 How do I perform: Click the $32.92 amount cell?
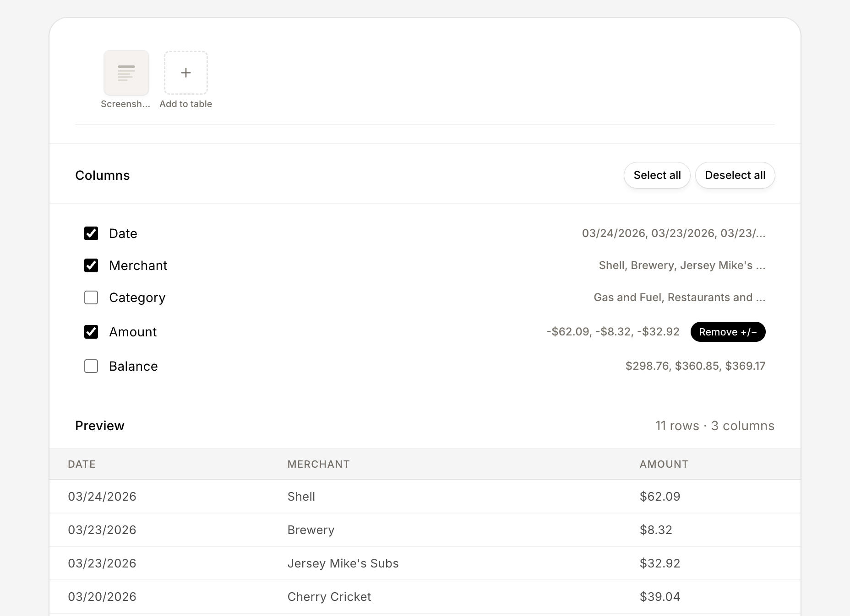[x=660, y=563]
